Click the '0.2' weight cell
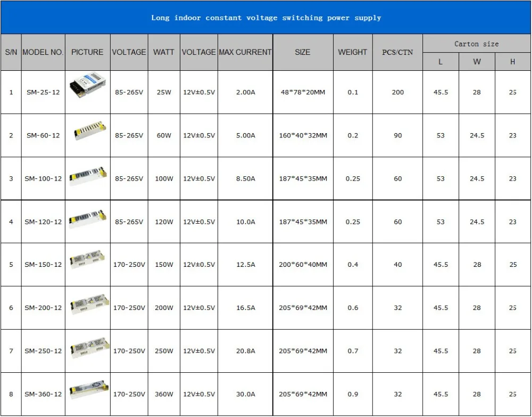This screenshot has height=417, width=532. tap(353, 135)
